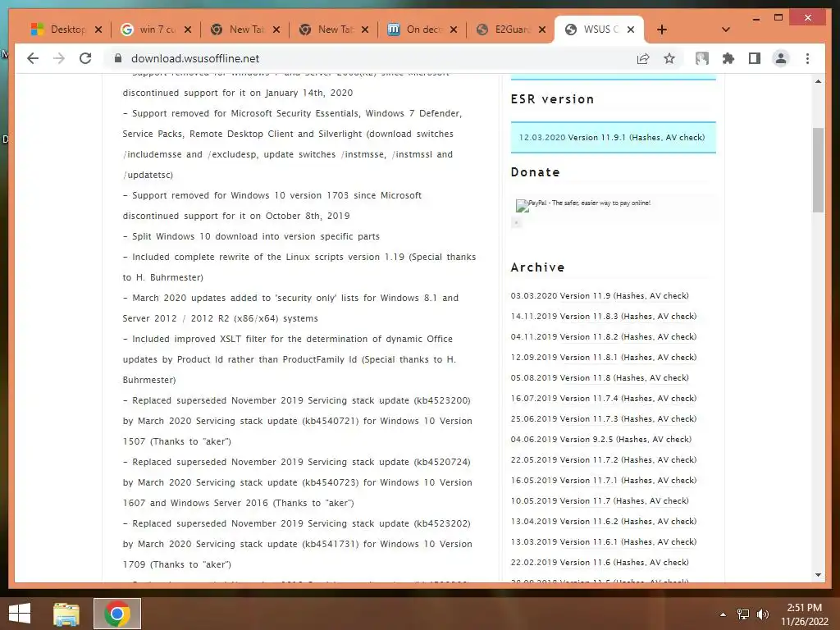The height and width of the screenshot is (630, 840).
Task: Click the Chrome taskbar icon
Action: pos(117,614)
